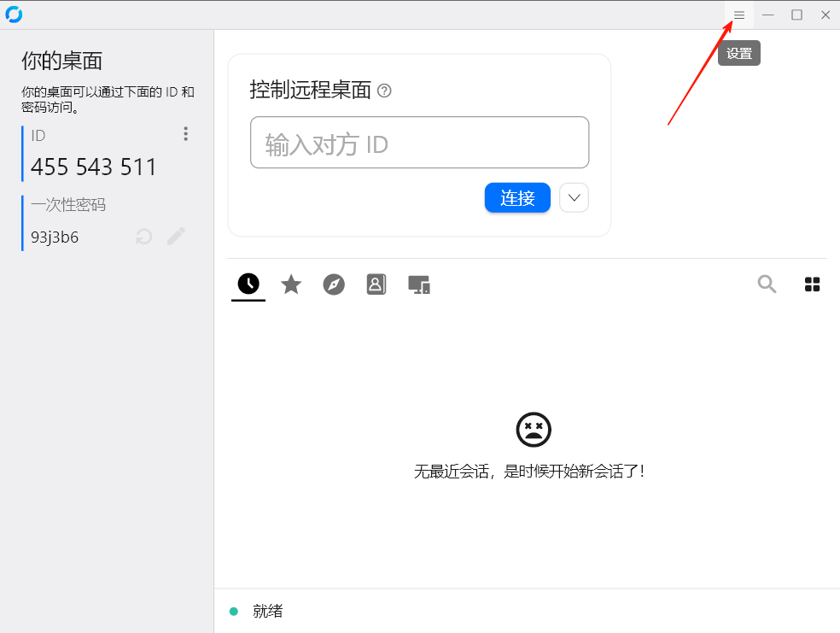Open the settings hamburger menu
Image resolution: width=840 pixels, height=633 pixels.
[738, 15]
